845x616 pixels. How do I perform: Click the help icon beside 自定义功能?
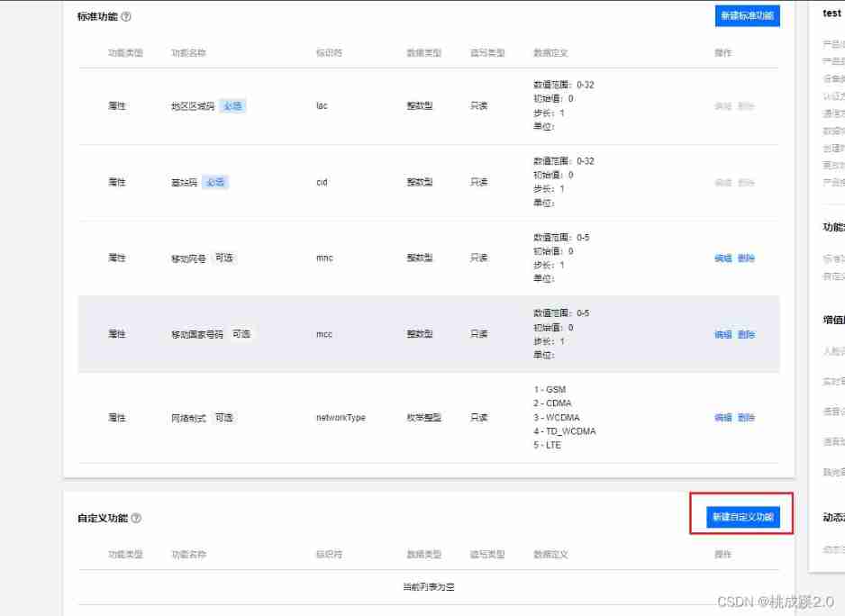click(136, 518)
